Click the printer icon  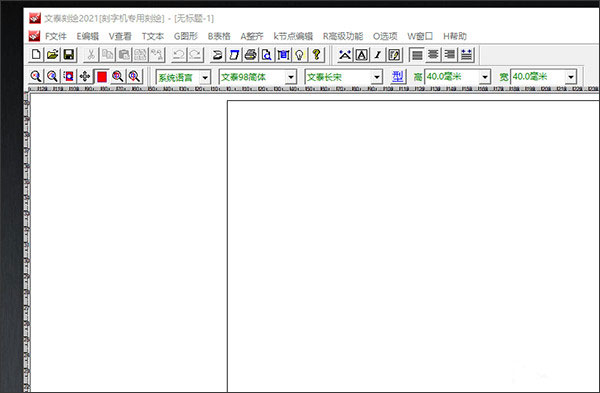click(251, 55)
